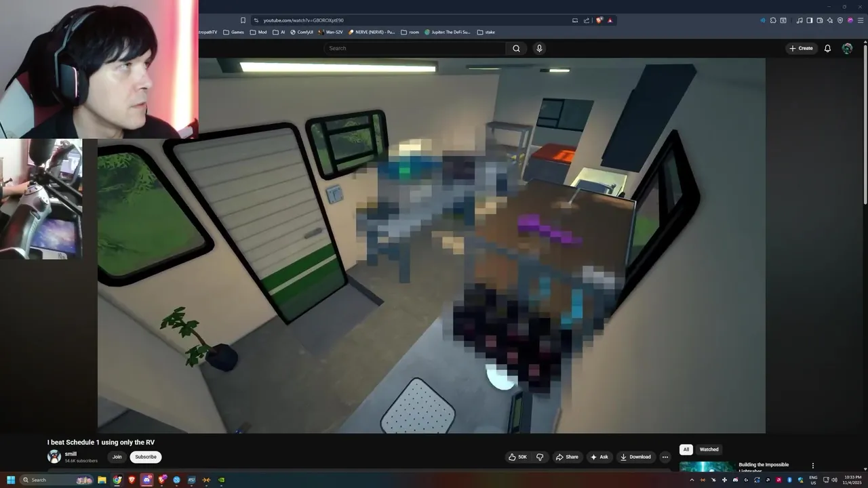The image size is (868, 488).
Task: Open the smill channel name link
Action: point(71,454)
